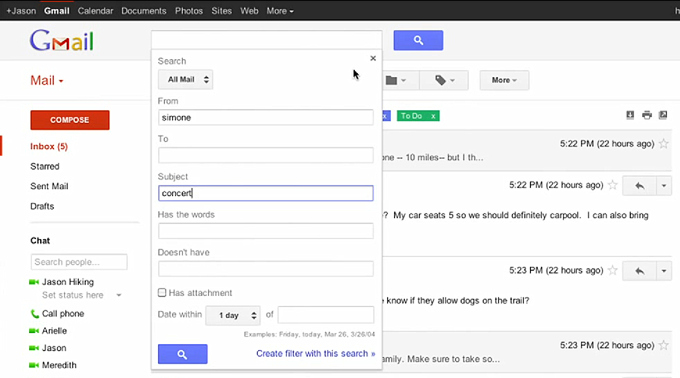
Task: Click Create filter with this search link
Action: [316, 354]
